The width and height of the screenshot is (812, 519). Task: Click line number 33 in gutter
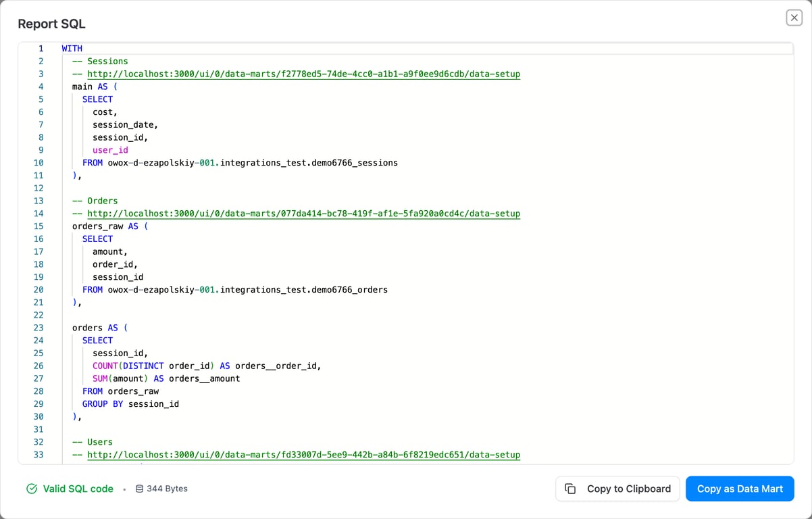39,455
